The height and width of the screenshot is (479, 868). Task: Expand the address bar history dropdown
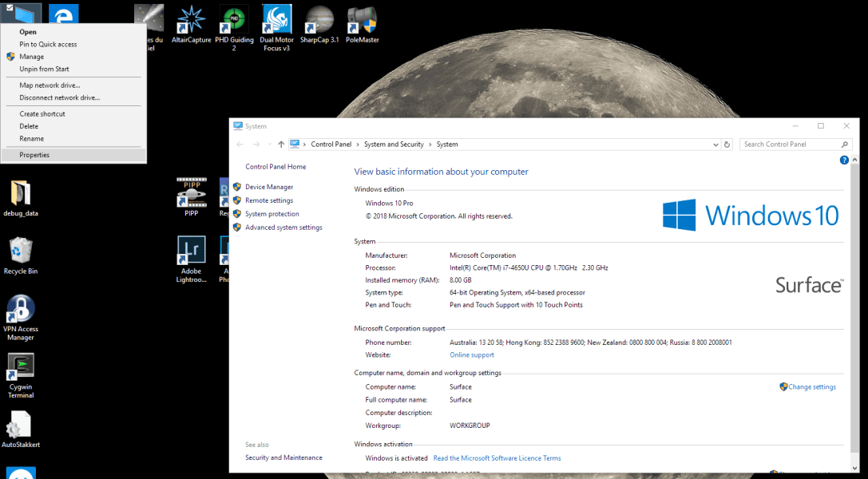[x=715, y=144]
